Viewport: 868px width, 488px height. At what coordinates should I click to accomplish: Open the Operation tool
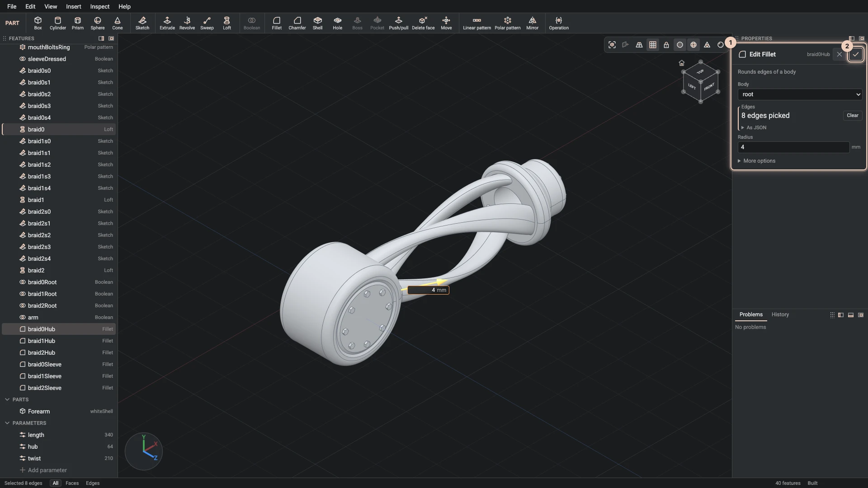point(559,23)
